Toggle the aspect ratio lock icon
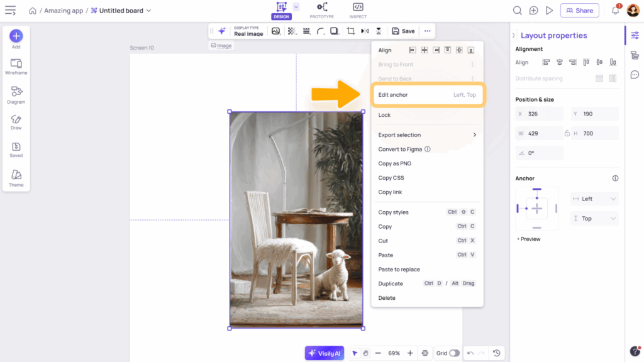Screen dimensions: 644x362 567,133
